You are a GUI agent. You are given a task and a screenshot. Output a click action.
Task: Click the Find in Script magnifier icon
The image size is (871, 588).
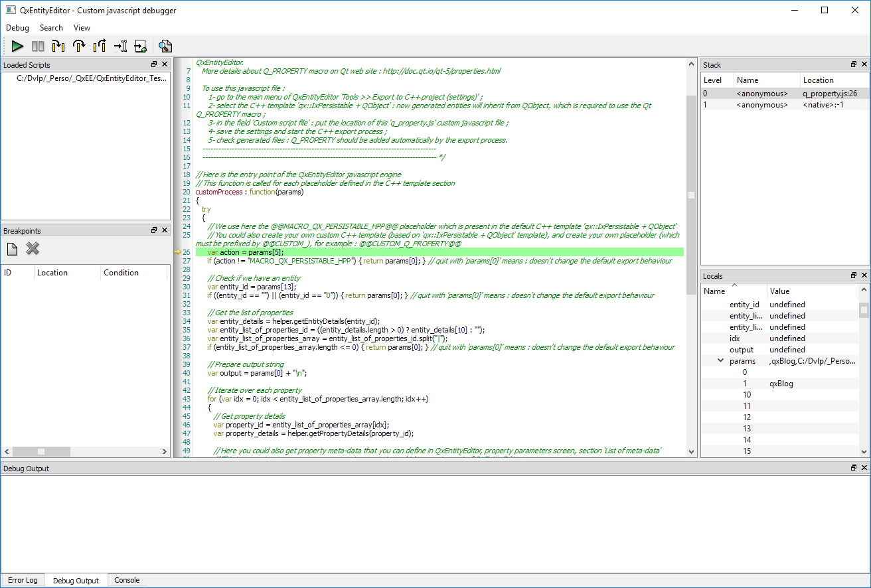(165, 46)
